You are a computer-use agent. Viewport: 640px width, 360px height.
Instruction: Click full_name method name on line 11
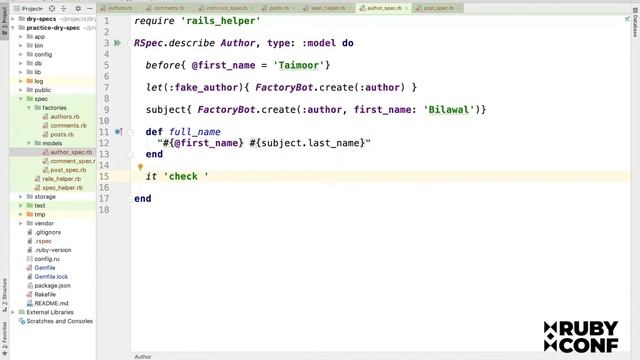point(195,132)
